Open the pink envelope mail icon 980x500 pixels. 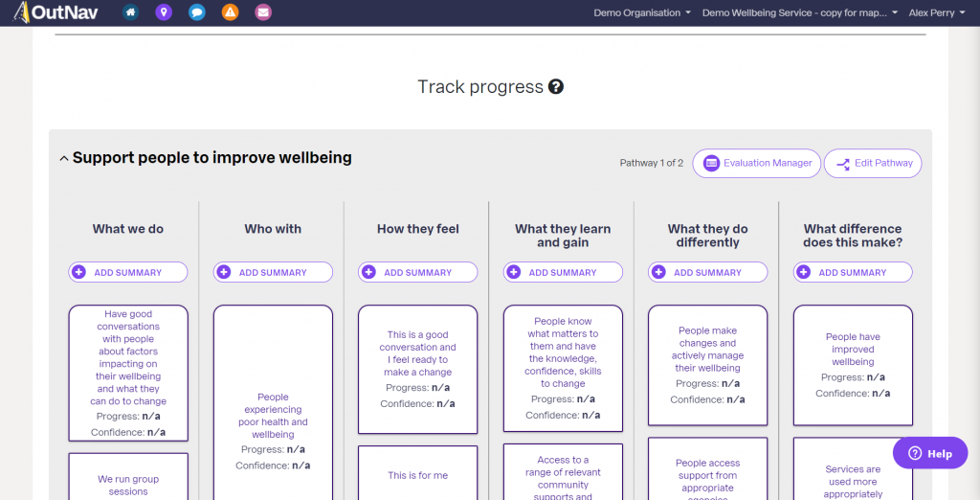262,12
